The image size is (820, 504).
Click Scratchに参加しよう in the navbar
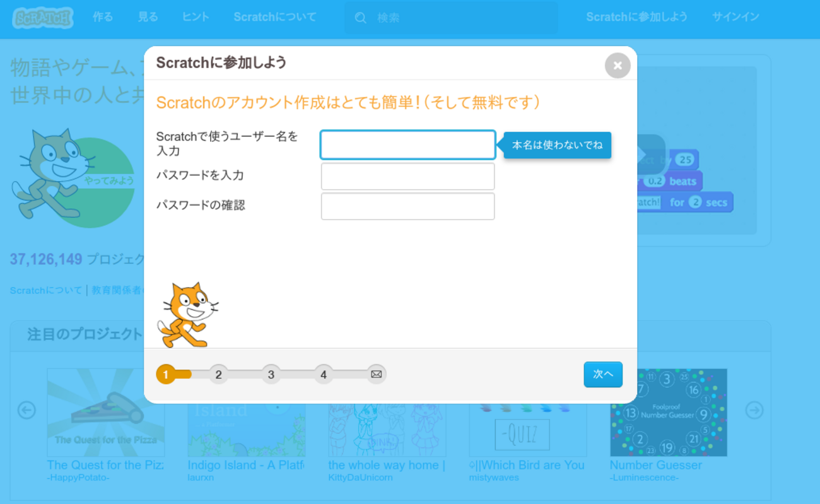pyautogui.click(x=636, y=17)
